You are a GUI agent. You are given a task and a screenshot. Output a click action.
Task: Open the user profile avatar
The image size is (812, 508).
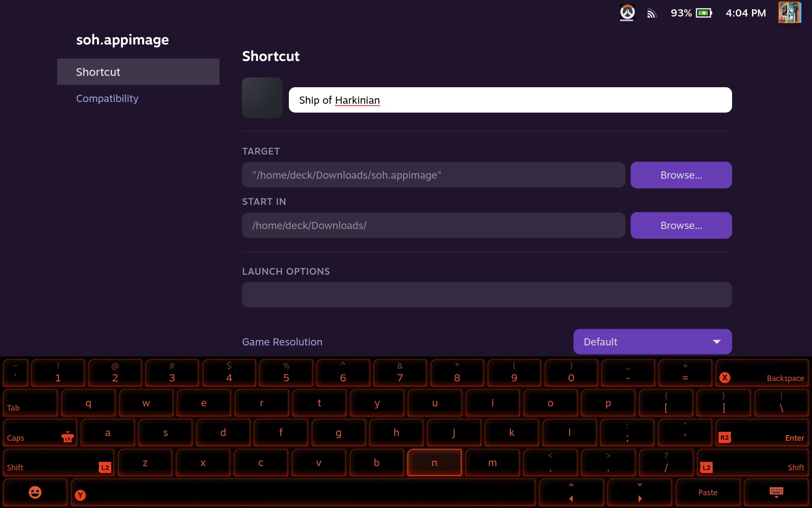[x=790, y=13]
